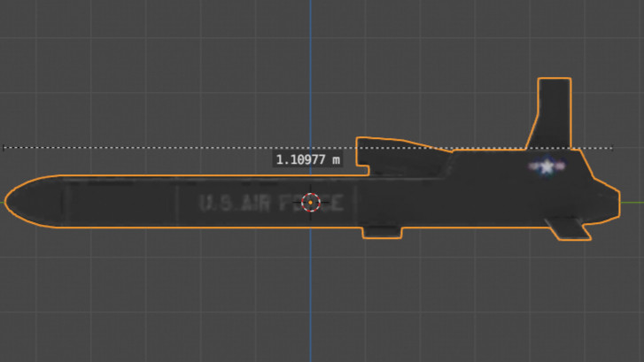This screenshot has height=362, width=644.
Task: Click the orange outline along fuselage top edge
Action: 206,175
